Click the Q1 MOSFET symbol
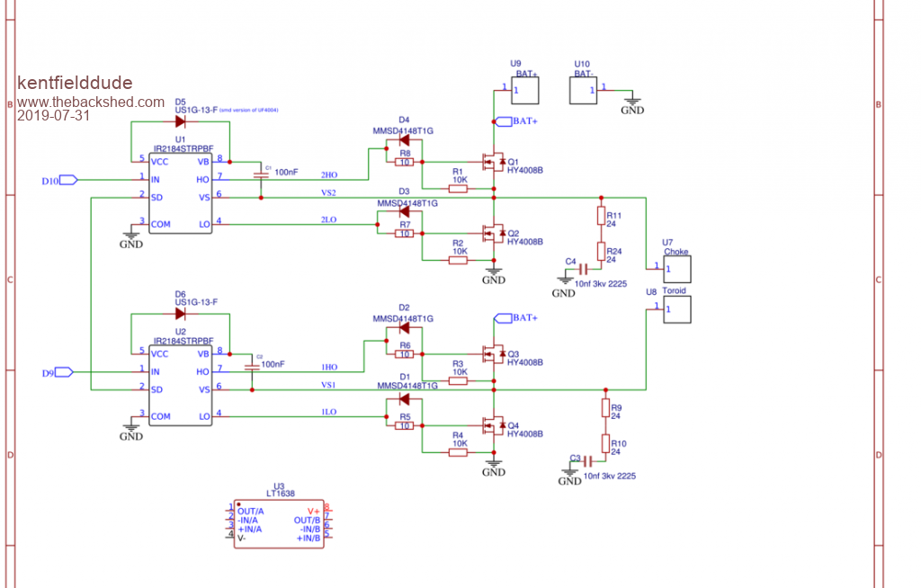 point(493,162)
